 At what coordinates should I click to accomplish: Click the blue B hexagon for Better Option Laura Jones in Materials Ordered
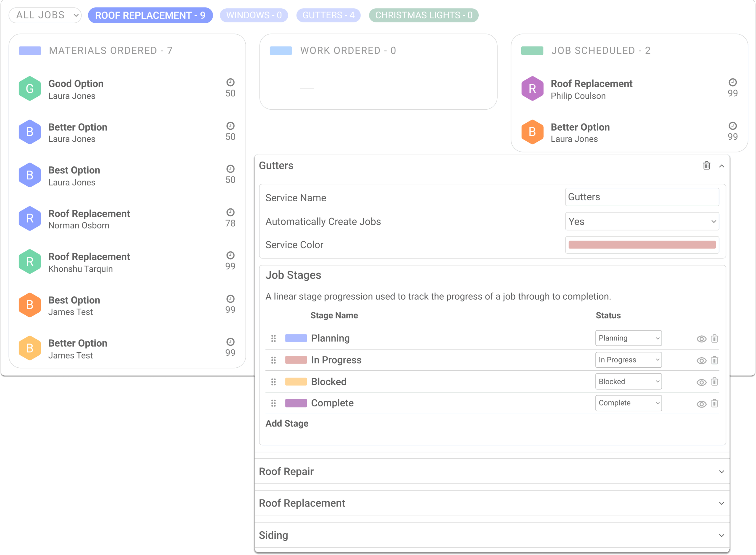[30, 132]
